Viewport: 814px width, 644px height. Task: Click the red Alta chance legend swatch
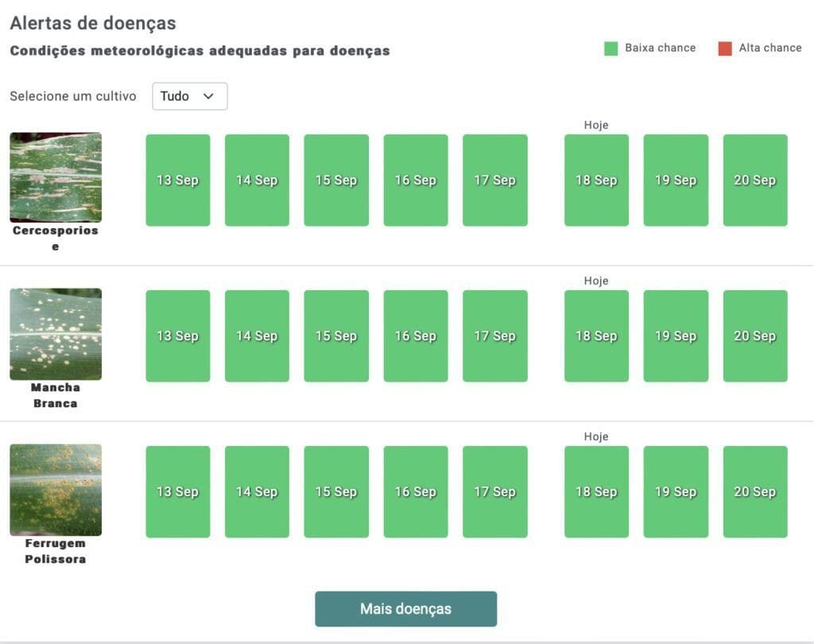724,48
